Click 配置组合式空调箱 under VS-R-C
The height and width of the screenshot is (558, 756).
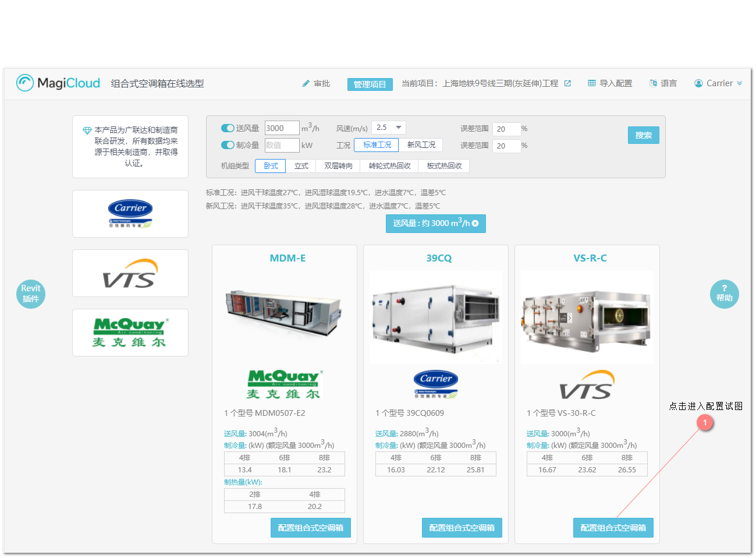click(x=613, y=528)
